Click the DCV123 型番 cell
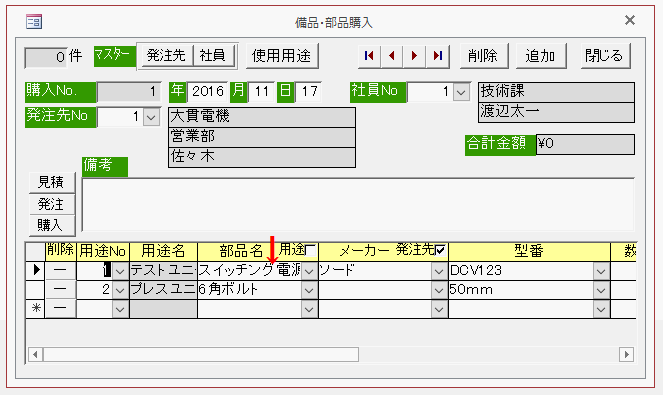 pyautogui.click(x=521, y=270)
